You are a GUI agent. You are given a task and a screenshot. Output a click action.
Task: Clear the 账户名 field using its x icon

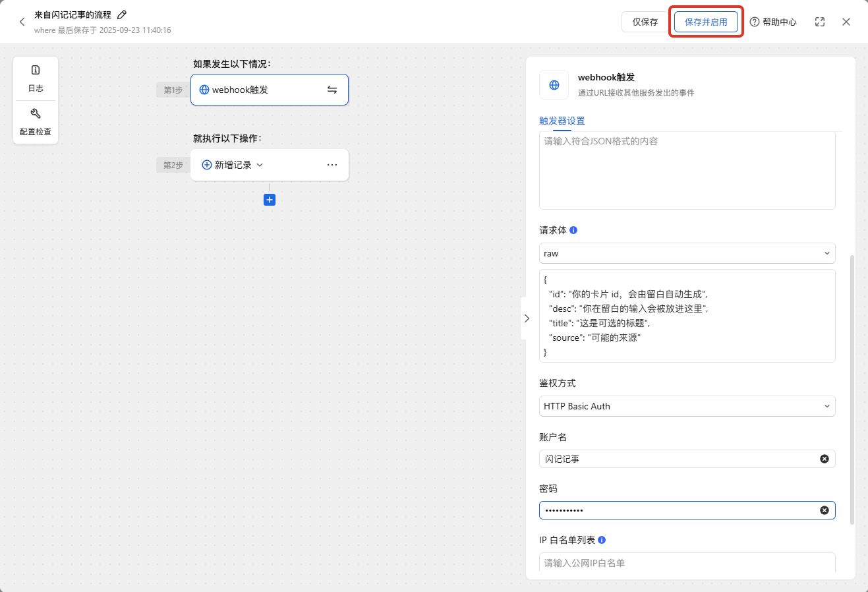[824, 458]
